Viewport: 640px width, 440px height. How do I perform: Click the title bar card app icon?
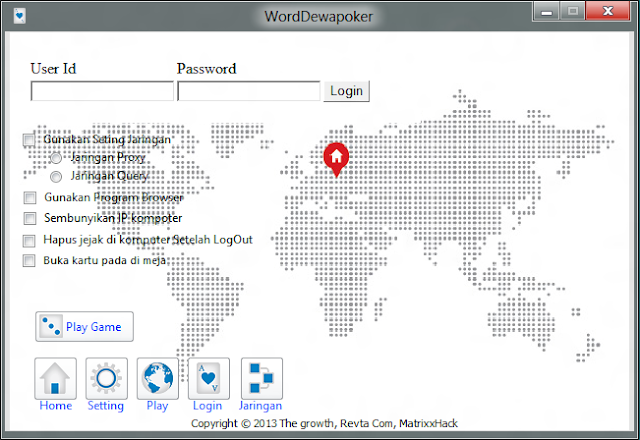[19, 16]
